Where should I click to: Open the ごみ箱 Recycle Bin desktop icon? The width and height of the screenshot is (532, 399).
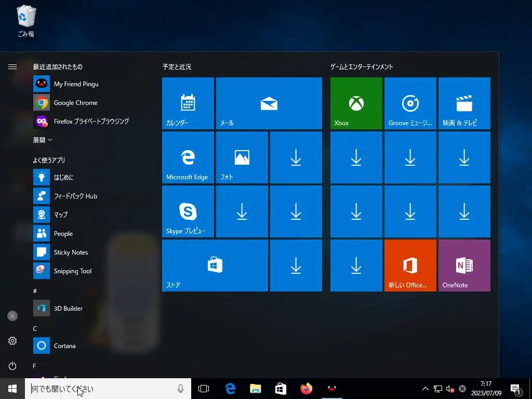26,21
